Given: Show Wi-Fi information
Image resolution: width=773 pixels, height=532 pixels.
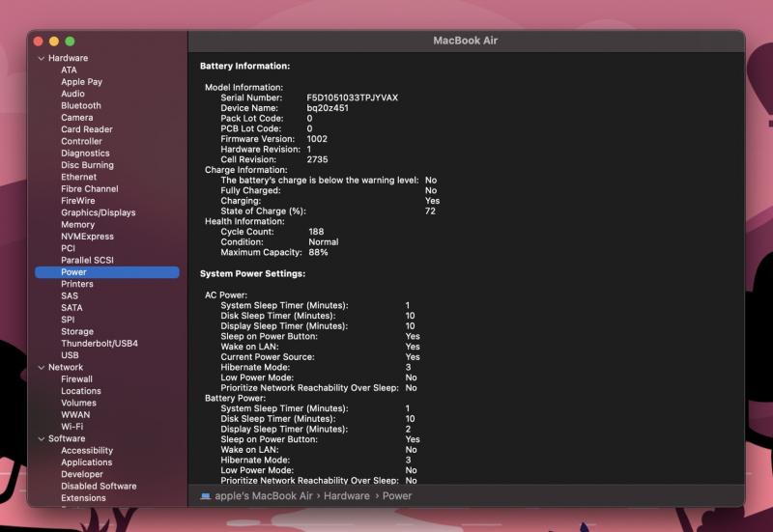Looking at the screenshot, I should coord(72,427).
